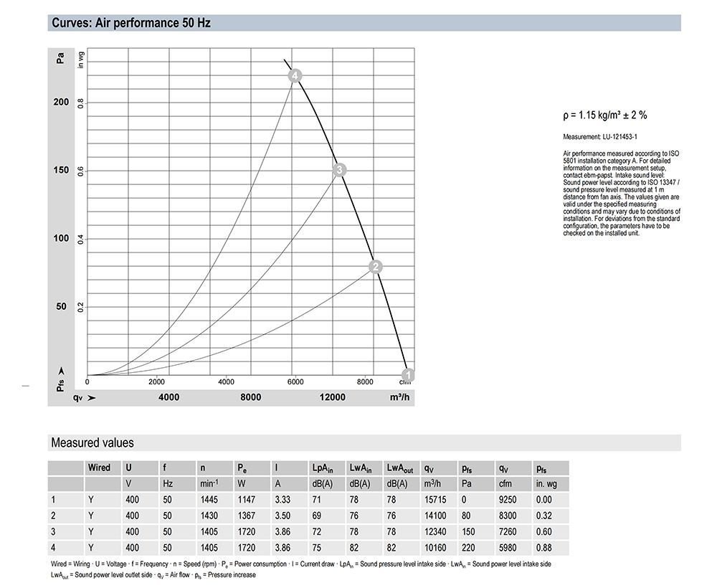Screen dimensions: 717x588
Task: Click the 'Measured values' section heading
Action: [92, 442]
